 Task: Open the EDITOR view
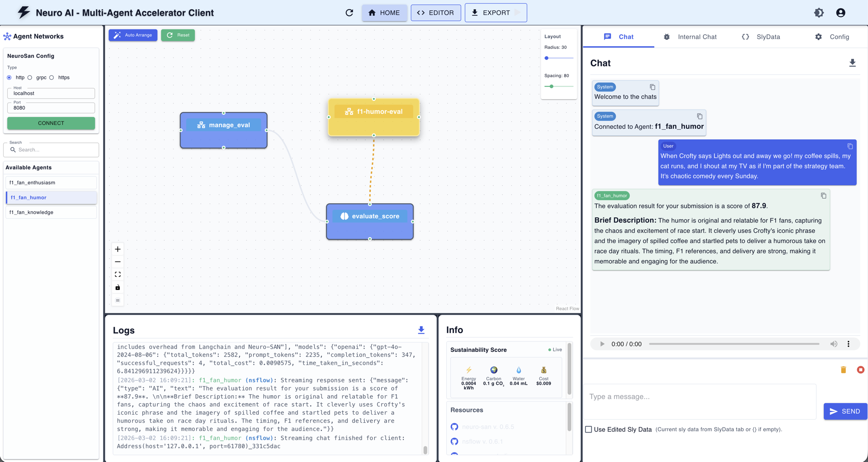click(x=435, y=13)
